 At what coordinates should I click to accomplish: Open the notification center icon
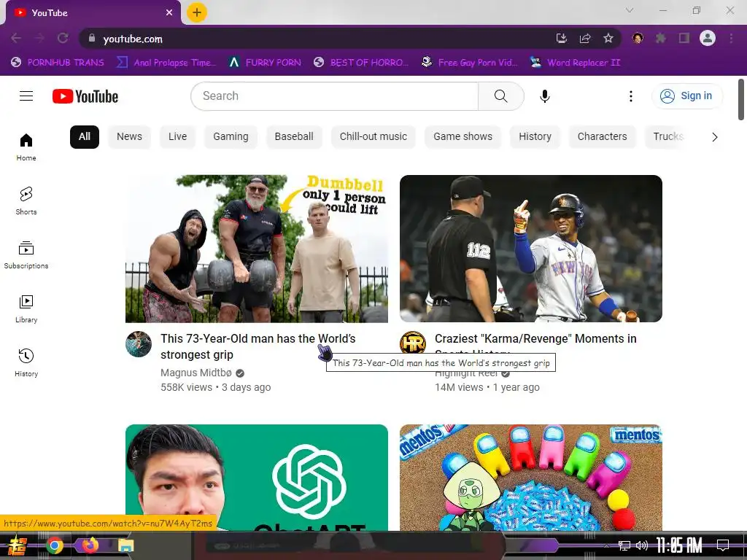click(723, 545)
